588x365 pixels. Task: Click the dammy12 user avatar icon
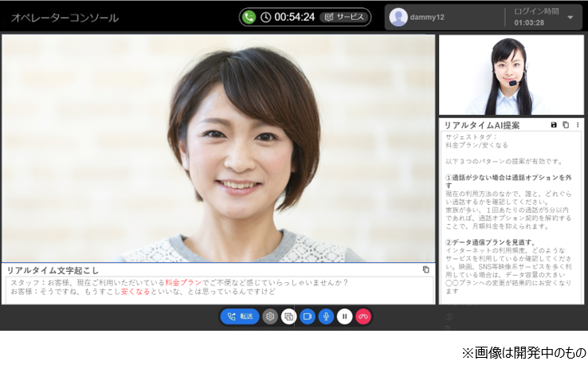coord(398,18)
